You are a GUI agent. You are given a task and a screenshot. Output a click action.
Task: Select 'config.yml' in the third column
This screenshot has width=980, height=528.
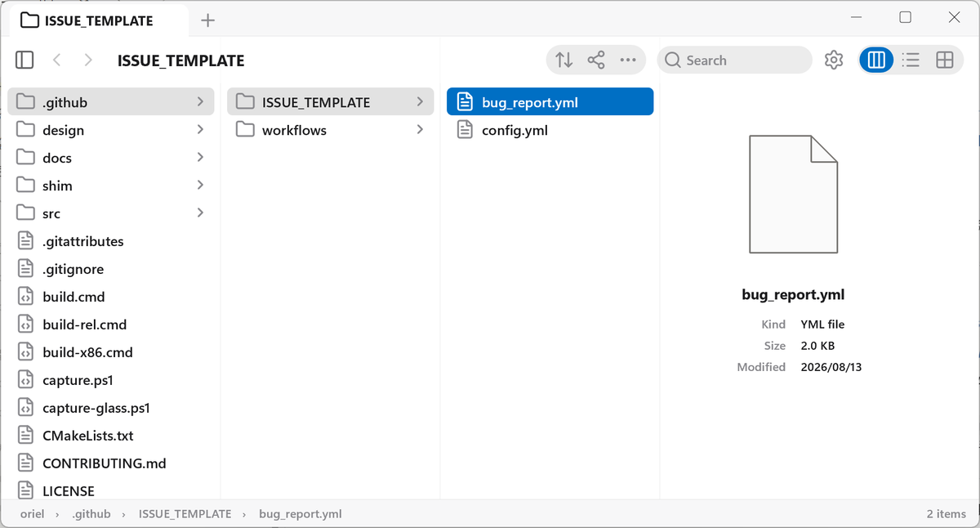click(514, 130)
